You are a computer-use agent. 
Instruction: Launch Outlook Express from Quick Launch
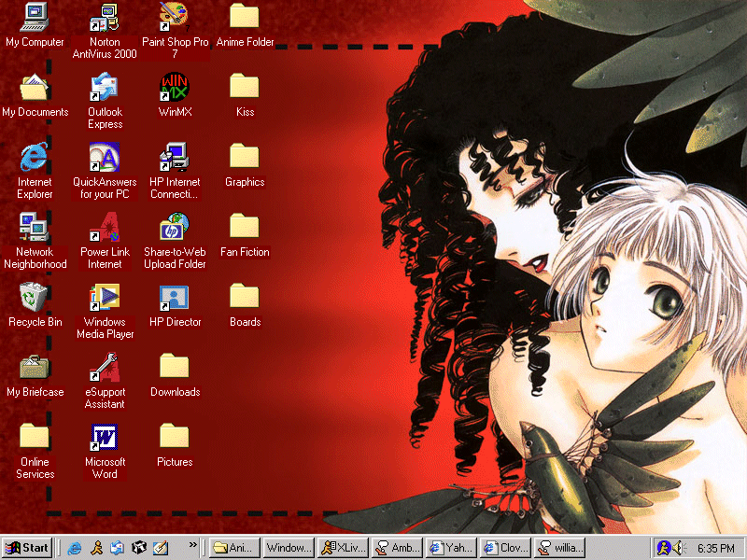click(x=118, y=548)
